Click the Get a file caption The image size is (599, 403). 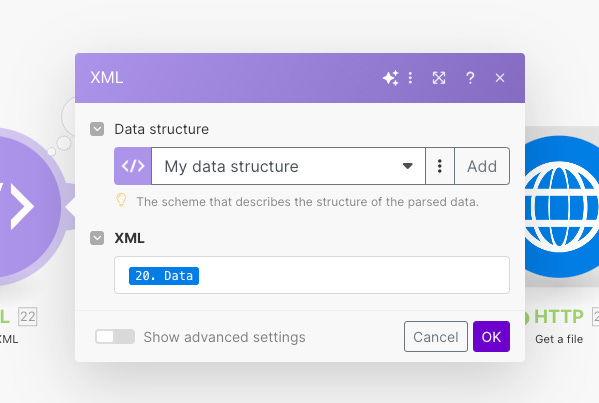point(559,339)
